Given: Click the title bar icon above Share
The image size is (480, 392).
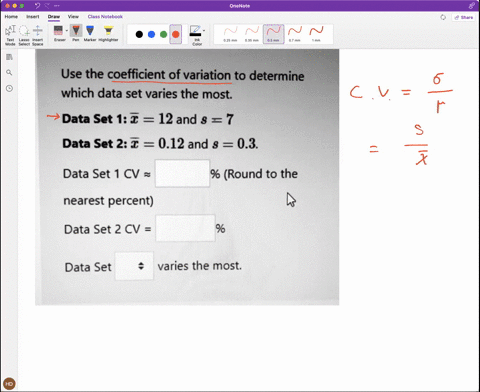Looking at the screenshot, I should tap(471, 6).
